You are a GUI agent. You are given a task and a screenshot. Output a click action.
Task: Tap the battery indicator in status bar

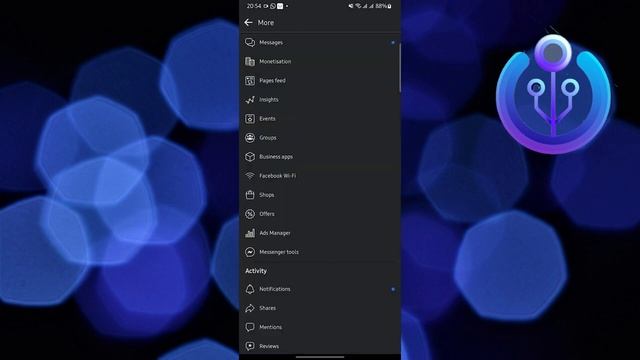(389, 6)
